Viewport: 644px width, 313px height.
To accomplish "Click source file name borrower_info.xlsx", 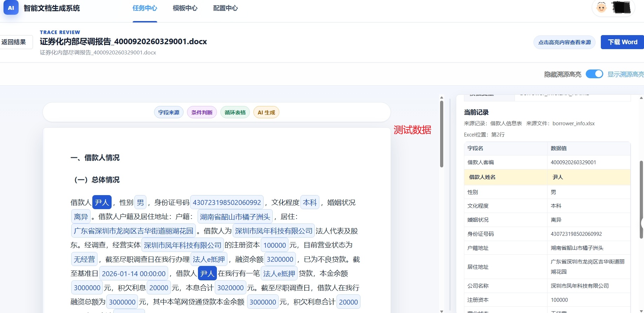I will (x=573, y=124).
